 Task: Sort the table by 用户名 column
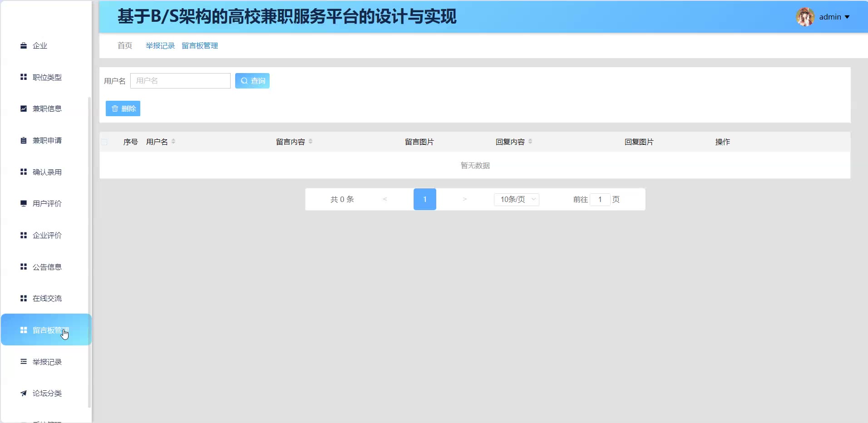click(x=173, y=142)
